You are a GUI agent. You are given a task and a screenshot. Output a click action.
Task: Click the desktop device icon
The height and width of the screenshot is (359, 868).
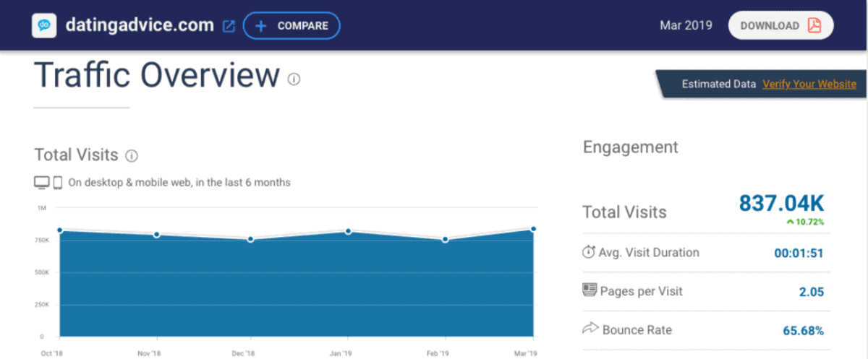pos(42,183)
